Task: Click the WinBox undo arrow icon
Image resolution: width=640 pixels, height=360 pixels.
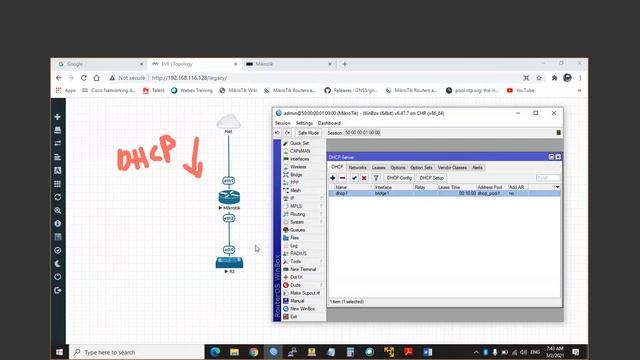Action: tap(278, 133)
